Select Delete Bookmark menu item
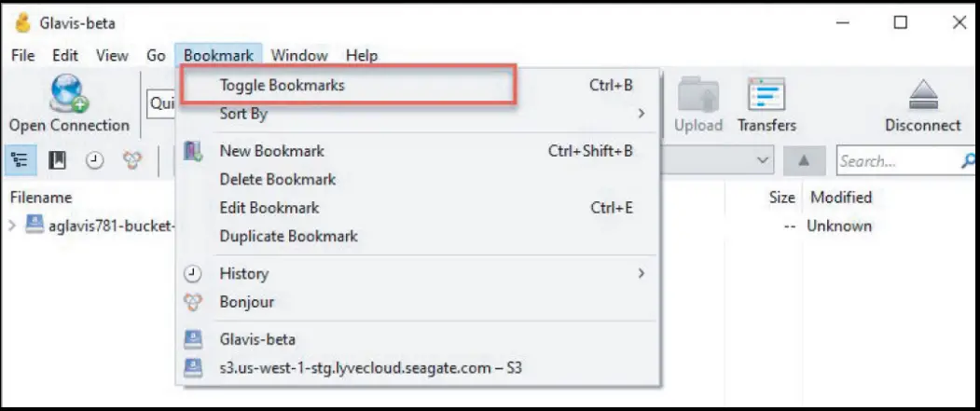The width and height of the screenshot is (980, 411). click(x=277, y=179)
